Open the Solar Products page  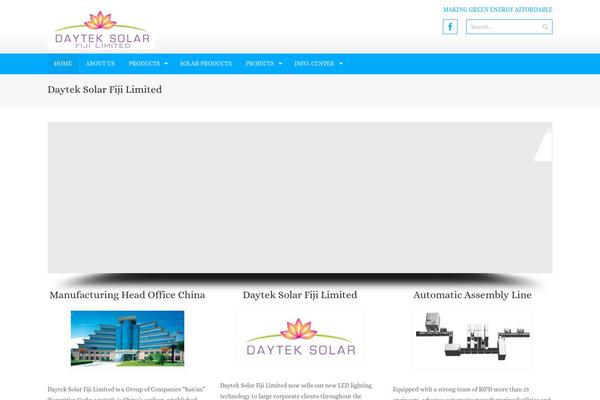pyautogui.click(x=206, y=64)
